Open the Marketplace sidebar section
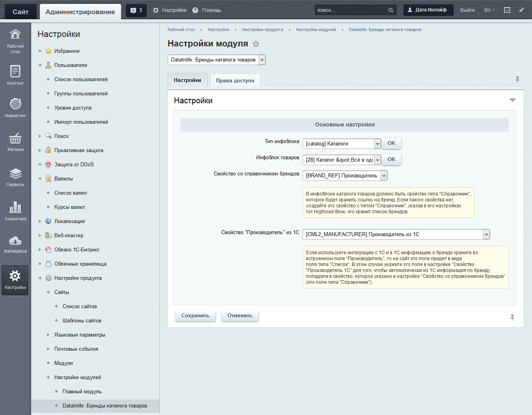 point(15,244)
